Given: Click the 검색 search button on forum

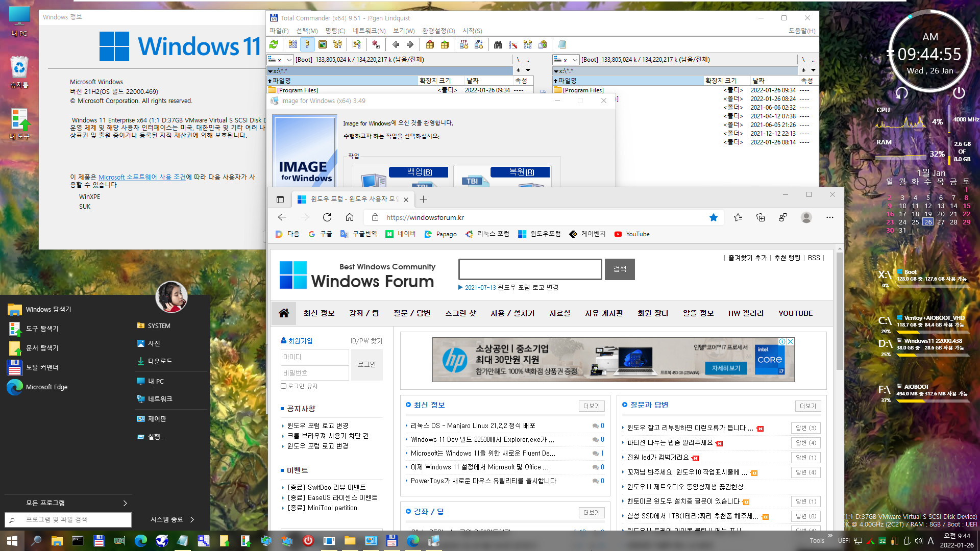Looking at the screenshot, I should (x=620, y=269).
